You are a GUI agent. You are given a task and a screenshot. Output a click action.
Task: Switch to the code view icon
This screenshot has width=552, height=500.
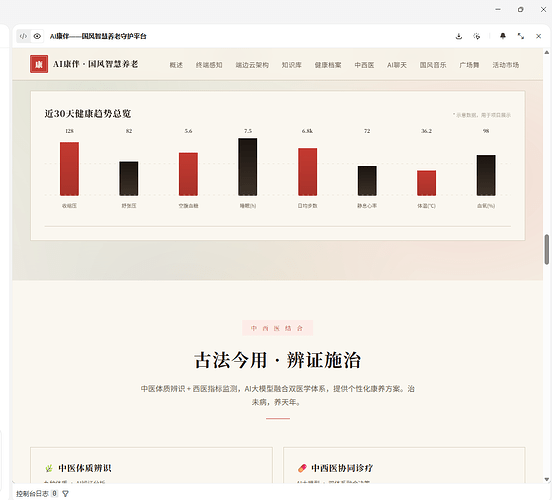click(23, 36)
